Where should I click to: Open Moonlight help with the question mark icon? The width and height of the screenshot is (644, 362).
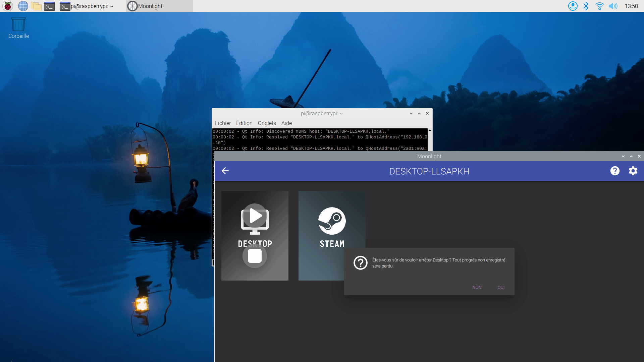[615, 171]
